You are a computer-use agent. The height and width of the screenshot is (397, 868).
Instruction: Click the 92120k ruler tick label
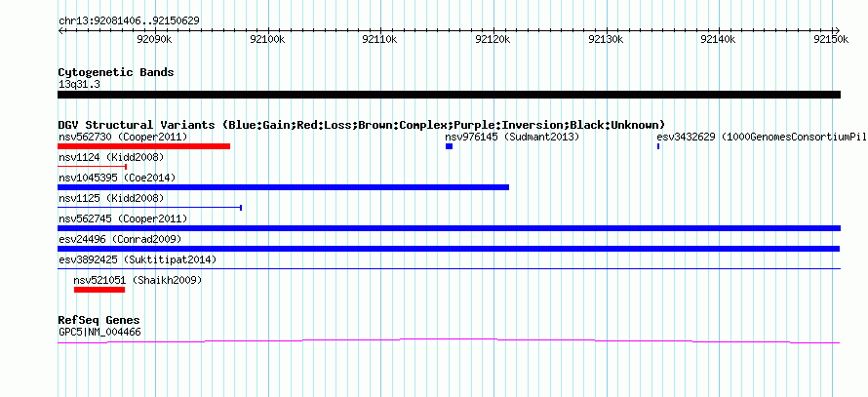(493, 39)
